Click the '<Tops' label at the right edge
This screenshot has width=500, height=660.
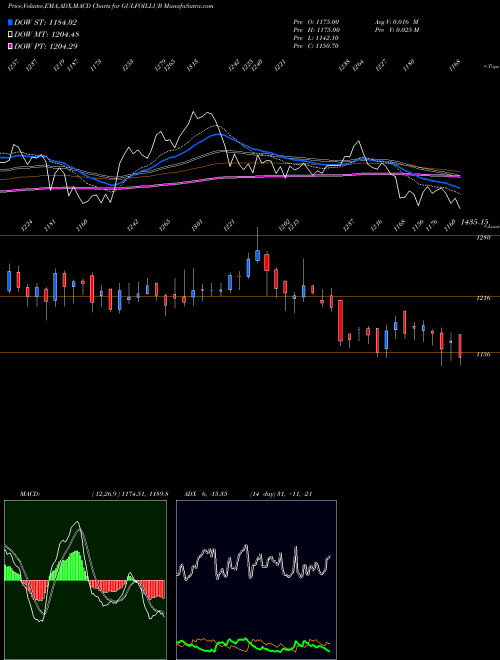491,67
